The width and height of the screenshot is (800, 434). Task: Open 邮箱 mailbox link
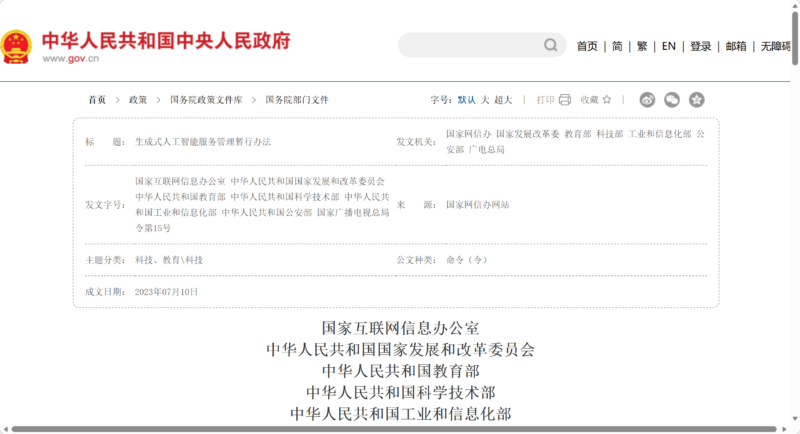(x=736, y=46)
